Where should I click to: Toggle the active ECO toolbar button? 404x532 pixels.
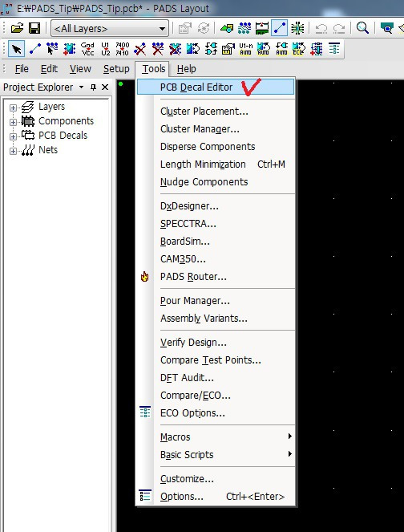point(279,28)
